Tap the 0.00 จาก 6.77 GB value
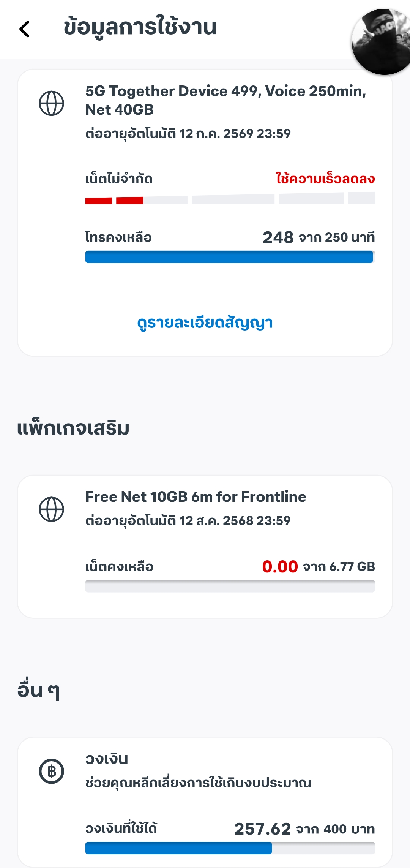 click(319, 567)
